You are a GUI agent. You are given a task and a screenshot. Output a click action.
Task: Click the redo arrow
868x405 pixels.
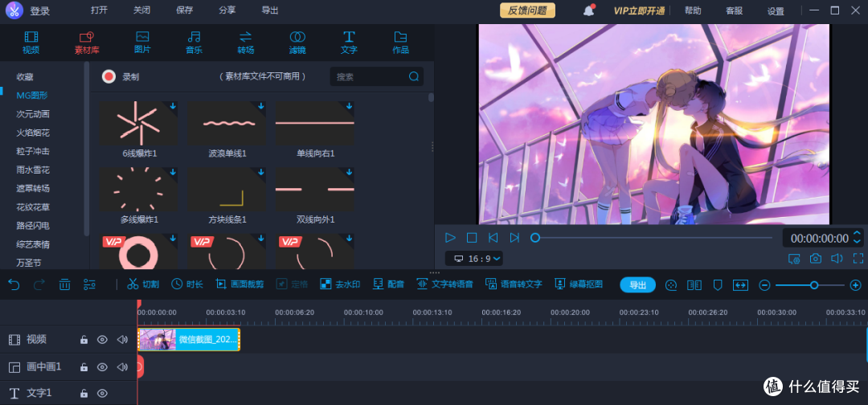coord(39,284)
